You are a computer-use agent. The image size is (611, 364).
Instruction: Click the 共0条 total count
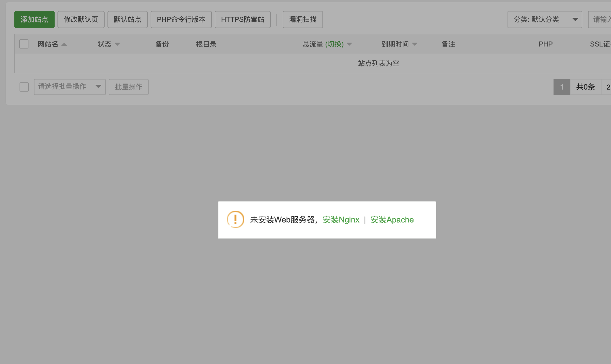tap(585, 87)
